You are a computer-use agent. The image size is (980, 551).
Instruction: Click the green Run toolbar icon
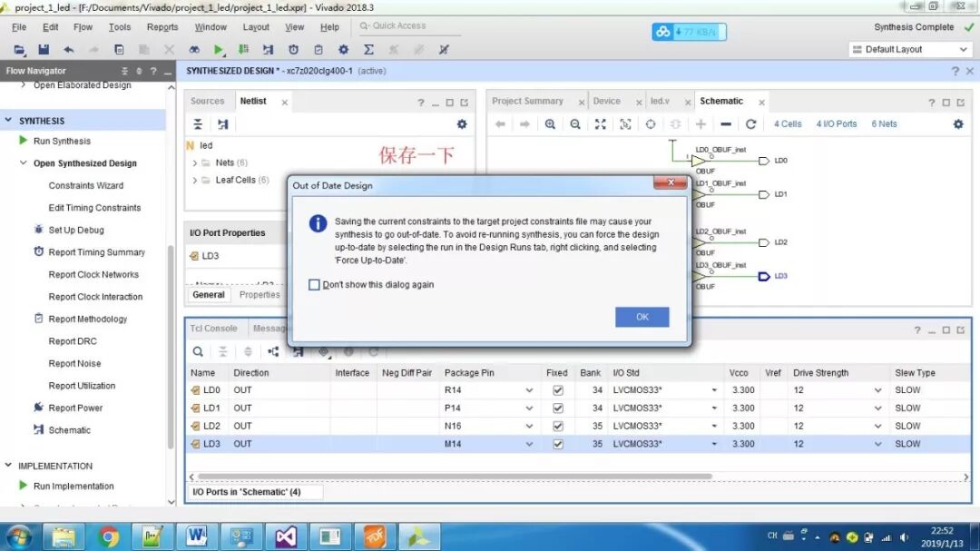coord(218,49)
